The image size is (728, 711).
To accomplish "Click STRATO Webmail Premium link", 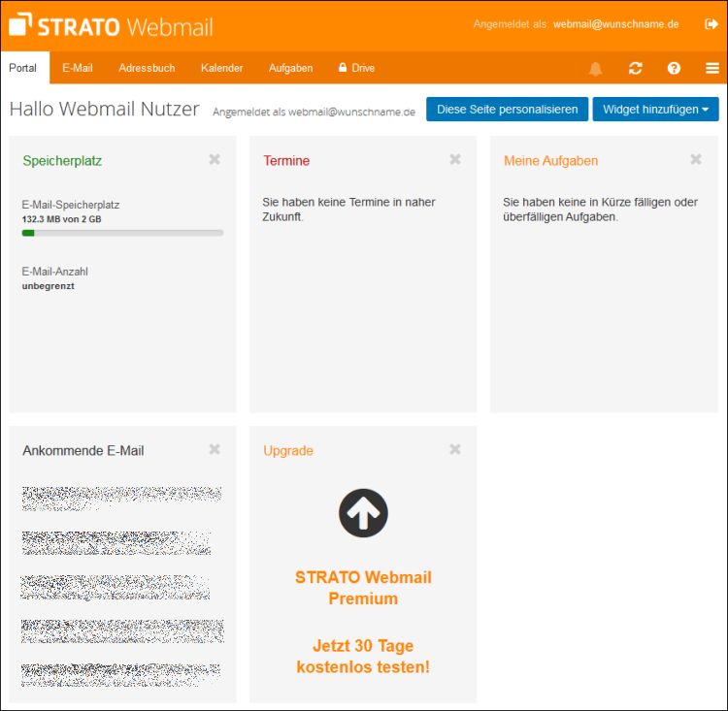I will 363,588.
